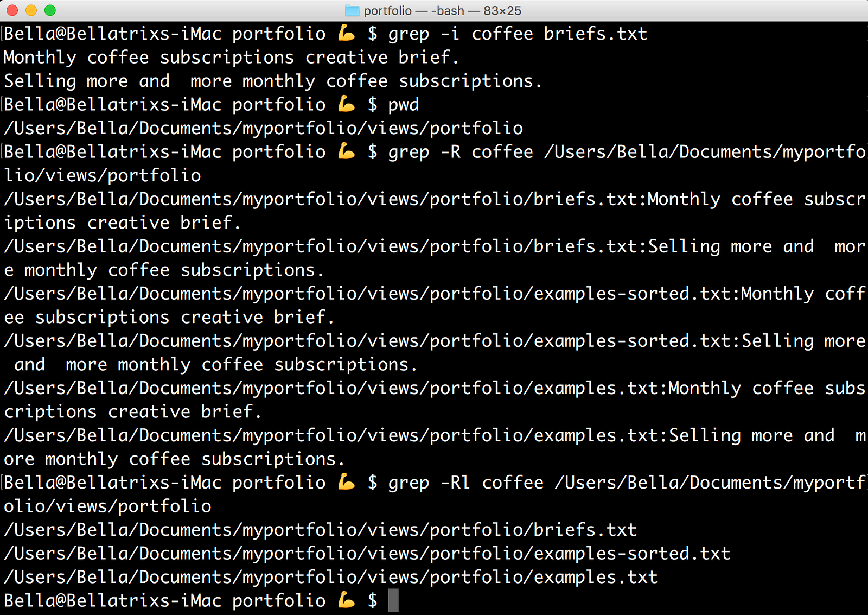Click the wrapped 'iptions creative brief.' line
The height and width of the screenshot is (615, 868).
(x=122, y=223)
